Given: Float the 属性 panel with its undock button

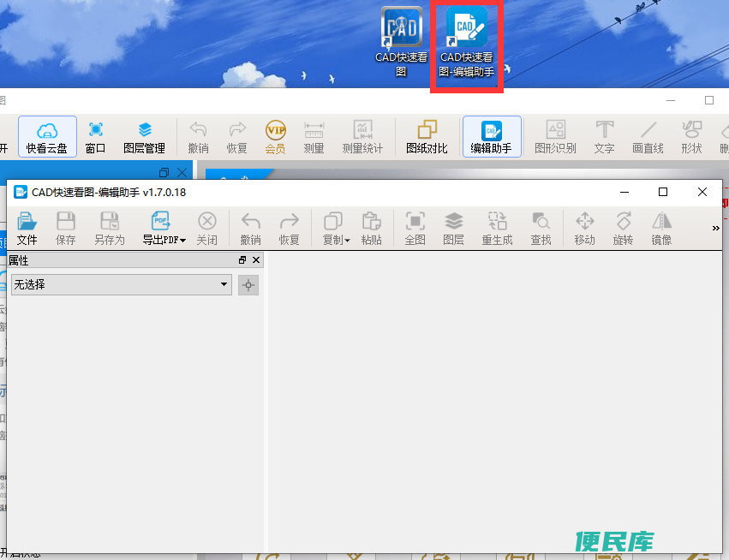Looking at the screenshot, I should coord(242,260).
